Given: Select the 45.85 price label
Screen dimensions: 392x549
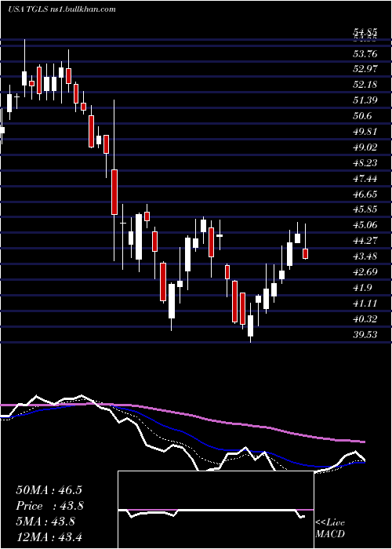Looking at the screenshot, I should pyautogui.click(x=365, y=209).
